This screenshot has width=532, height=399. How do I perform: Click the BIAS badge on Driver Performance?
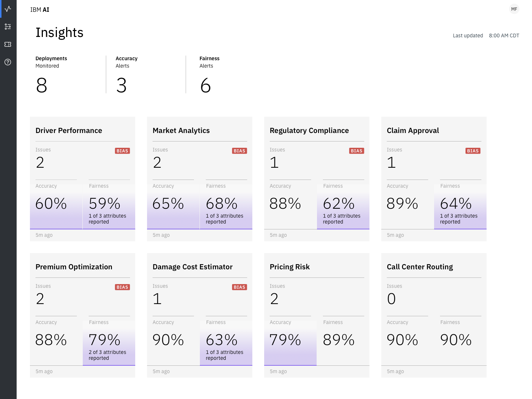coord(122,151)
